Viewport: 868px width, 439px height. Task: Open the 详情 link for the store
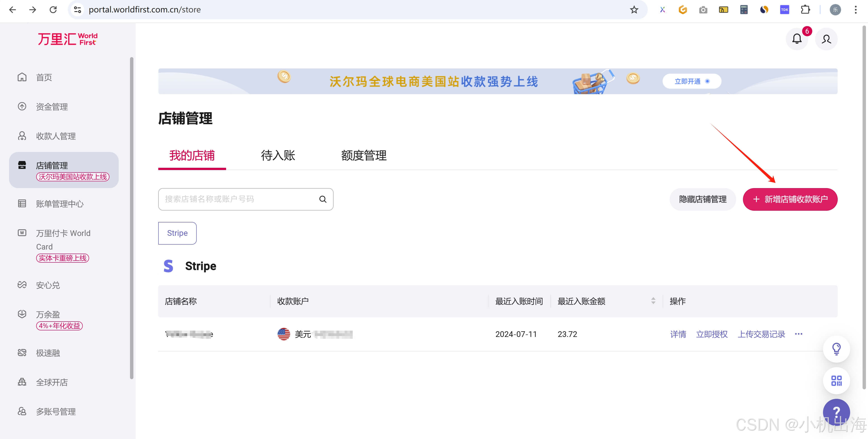tap(678, 334)
